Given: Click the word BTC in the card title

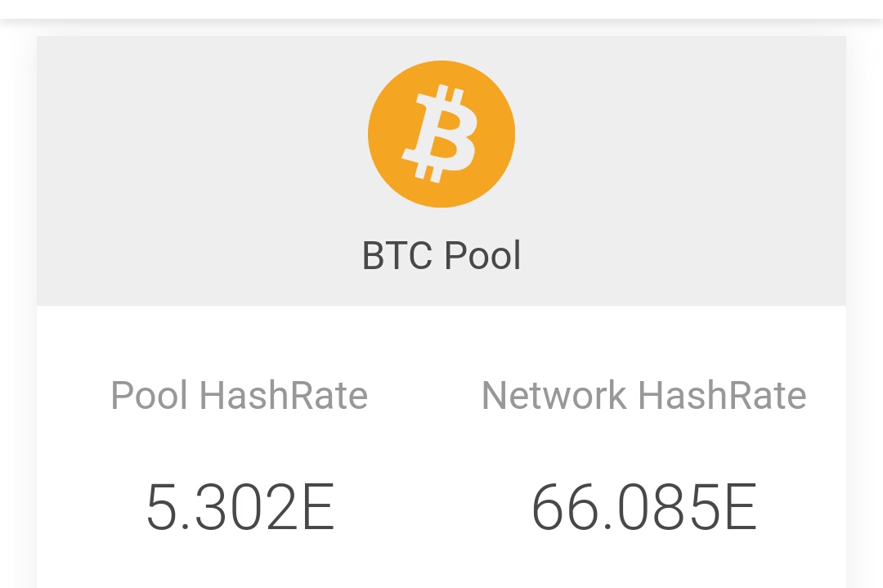Looking at the screenshot, I should tap(397, 256).
